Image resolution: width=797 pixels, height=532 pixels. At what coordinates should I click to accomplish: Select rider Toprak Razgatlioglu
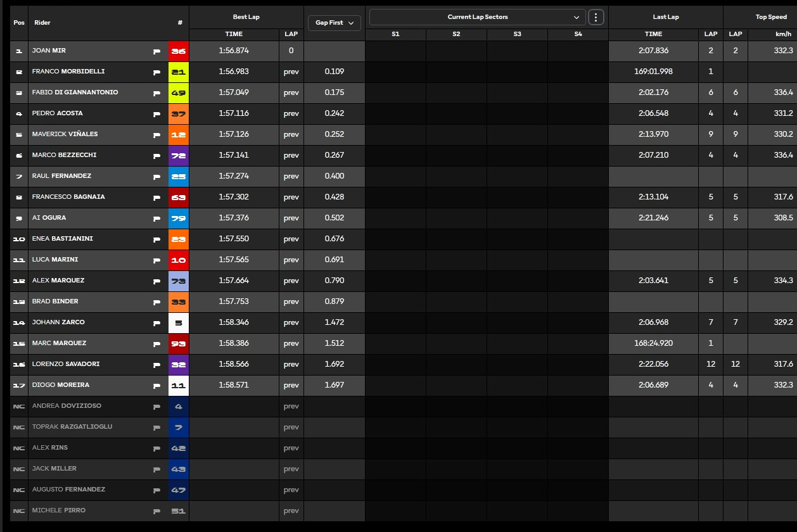72,427
